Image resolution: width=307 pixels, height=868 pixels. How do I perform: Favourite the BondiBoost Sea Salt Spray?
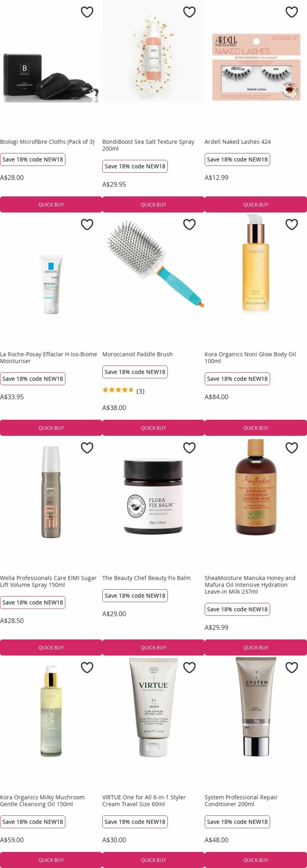pyautogui.click(x=189, y=12)
